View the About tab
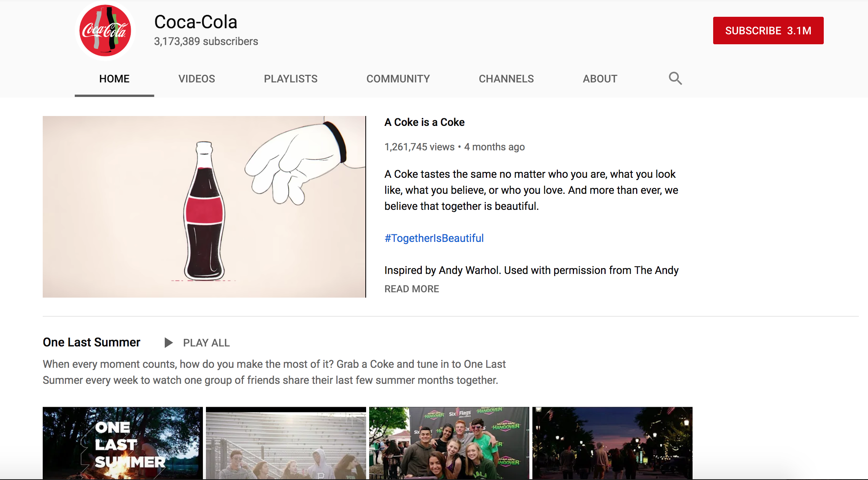The width and height of the screenshot is (868, 480). pos(600,79)
